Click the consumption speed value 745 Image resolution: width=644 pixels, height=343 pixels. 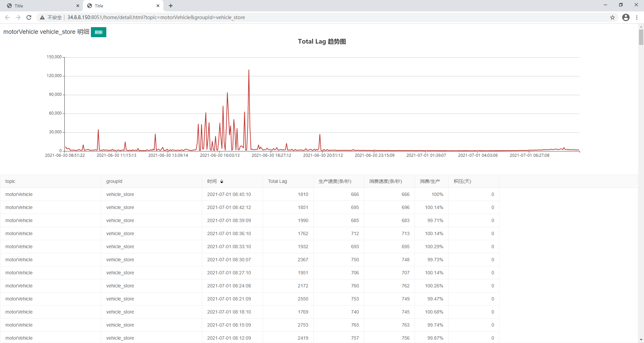pyautogui.click(x=406, y=312)
